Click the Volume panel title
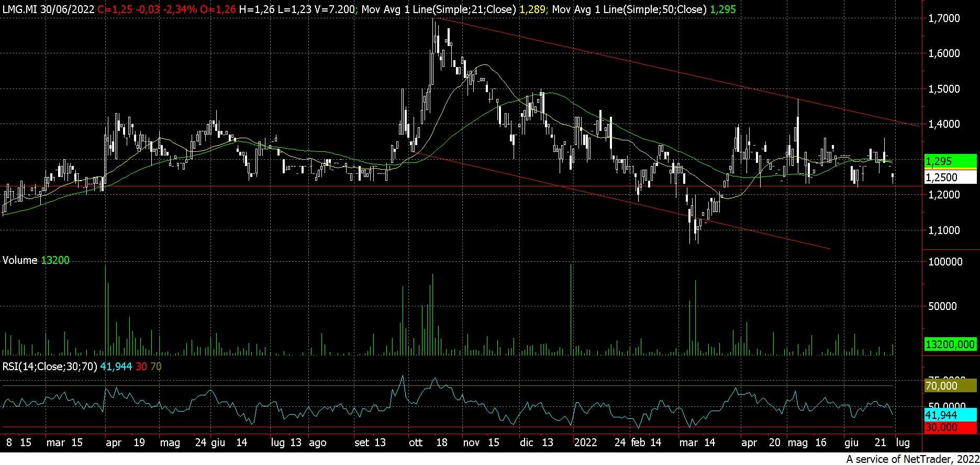Screen dimensions: 980x465 click(x=20, y=260)
